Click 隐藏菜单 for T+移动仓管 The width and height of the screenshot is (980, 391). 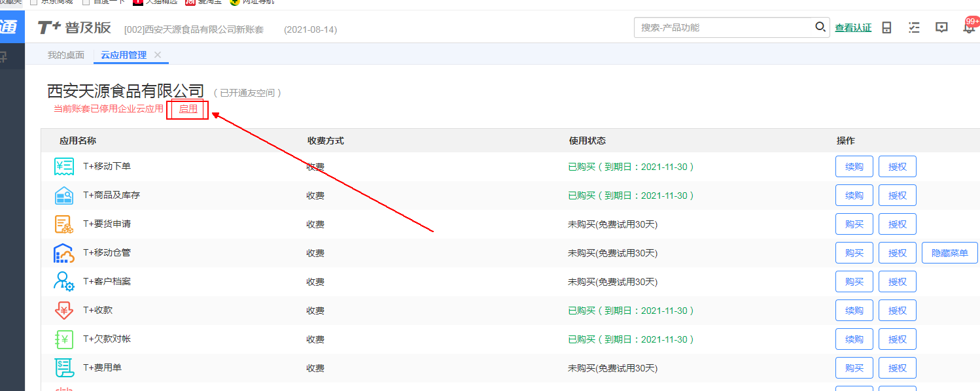pyautogui.click(x=950, y=253)
